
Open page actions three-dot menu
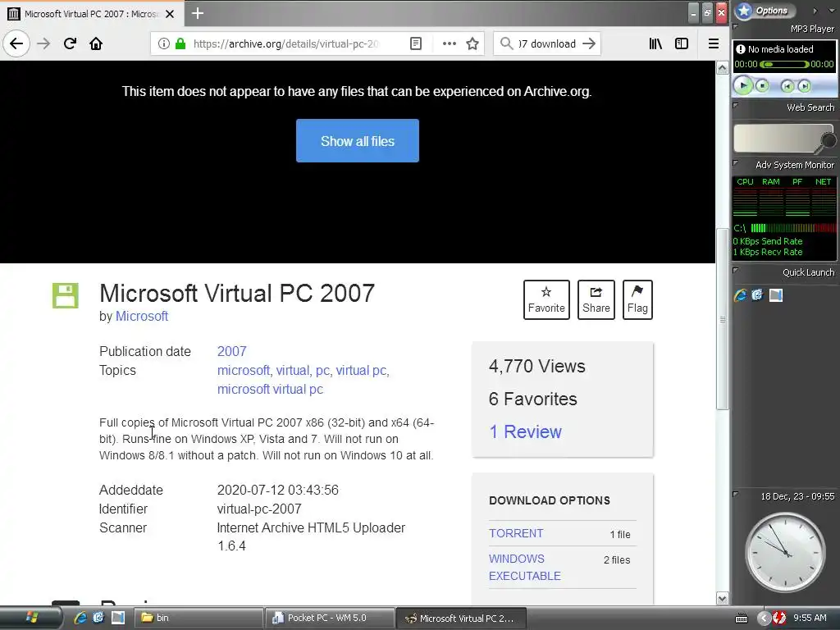[450, 43]
